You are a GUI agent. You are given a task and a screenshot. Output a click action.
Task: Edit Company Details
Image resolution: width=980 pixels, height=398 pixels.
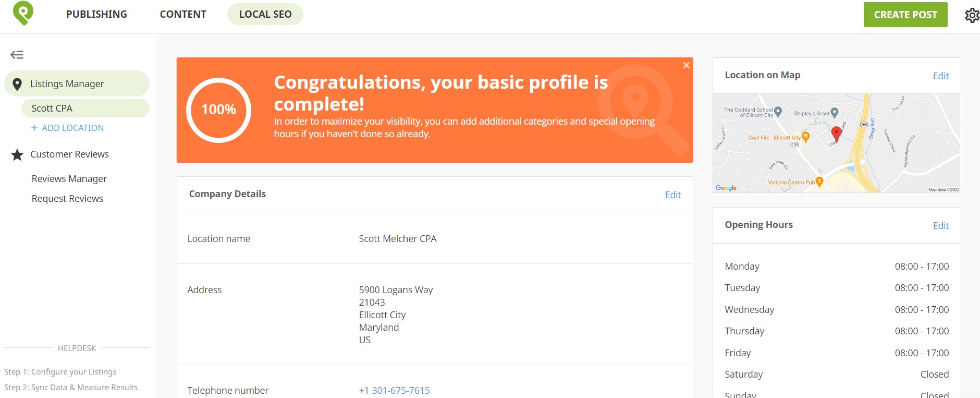tap(673, 195)
